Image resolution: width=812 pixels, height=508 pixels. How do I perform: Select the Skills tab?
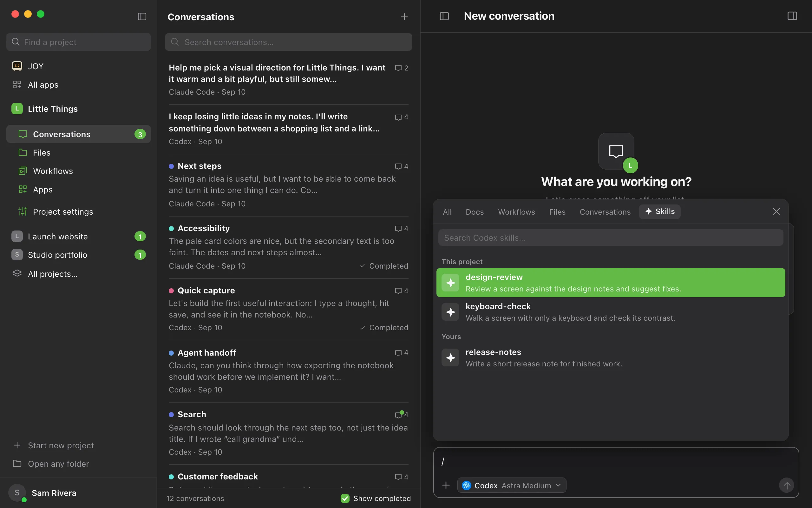point(660,212)
